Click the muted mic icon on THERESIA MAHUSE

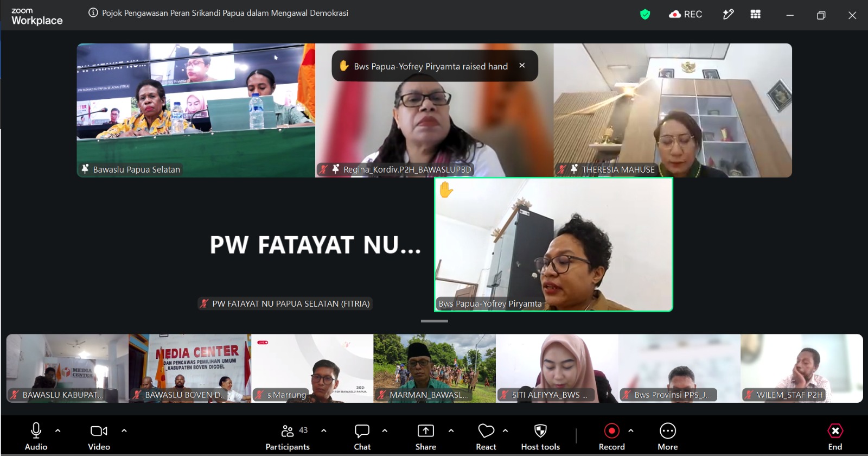[562, 169]
